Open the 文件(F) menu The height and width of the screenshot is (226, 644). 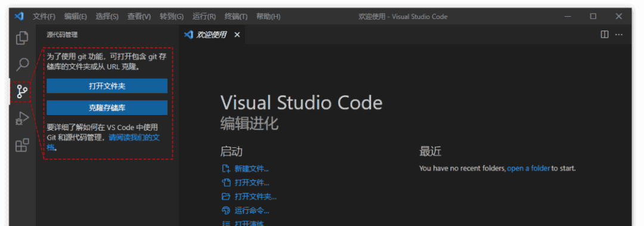pyautogui.click(x=44, y=17)
